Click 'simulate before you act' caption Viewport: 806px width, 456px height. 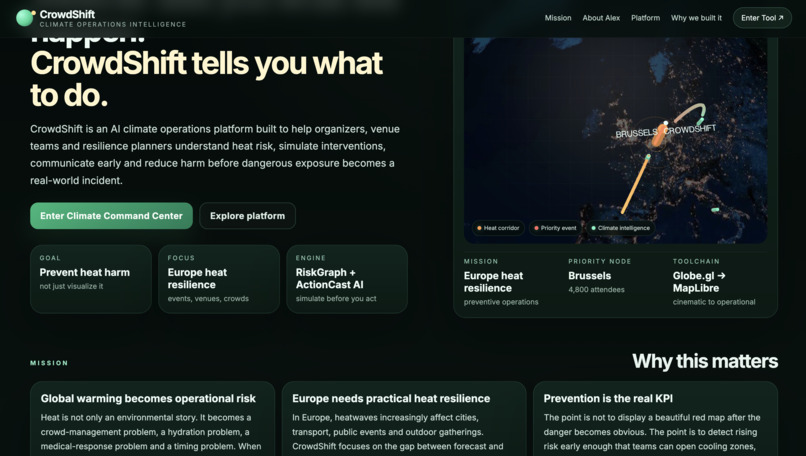(x=336, y=299)
